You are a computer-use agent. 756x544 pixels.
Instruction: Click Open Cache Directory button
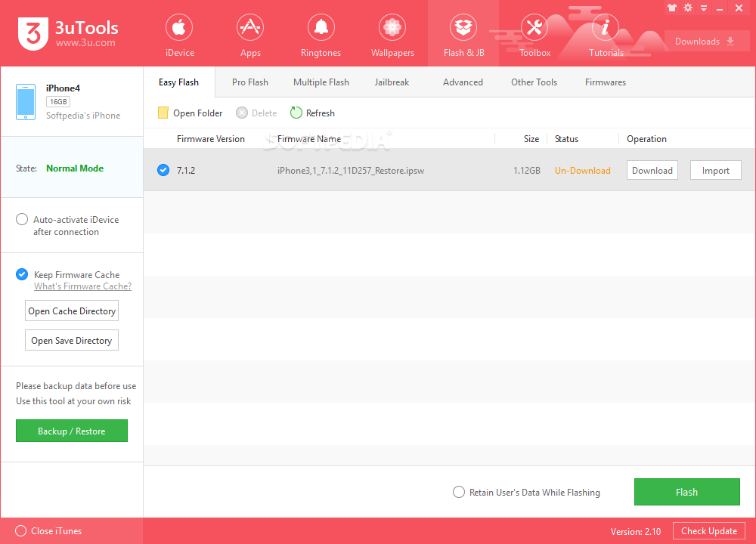[72, 311]
